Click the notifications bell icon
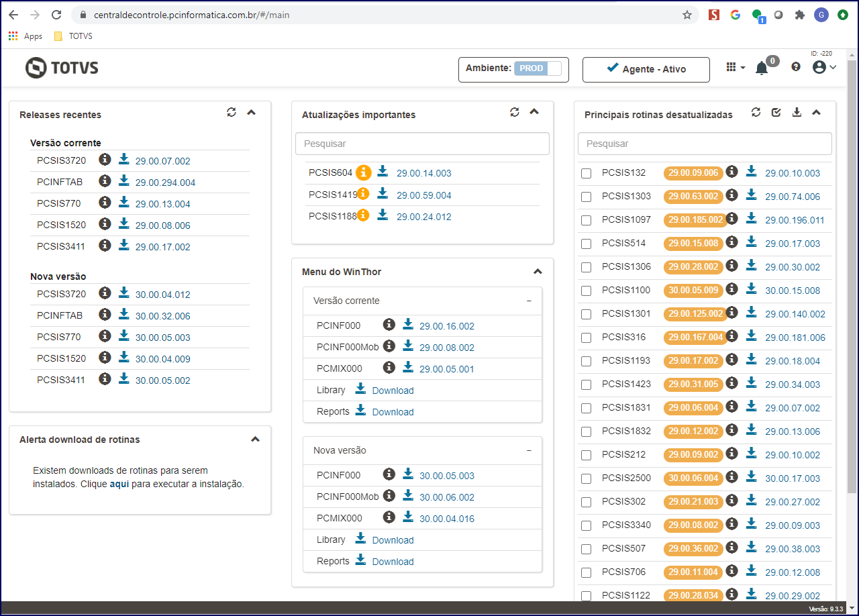The image size is (859, 616). [x=761, y=68]
